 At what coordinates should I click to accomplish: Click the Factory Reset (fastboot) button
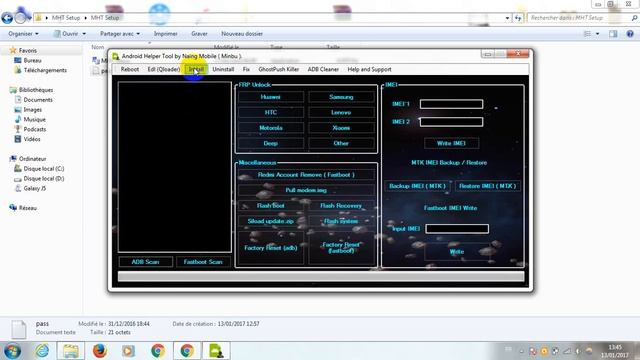341,248
